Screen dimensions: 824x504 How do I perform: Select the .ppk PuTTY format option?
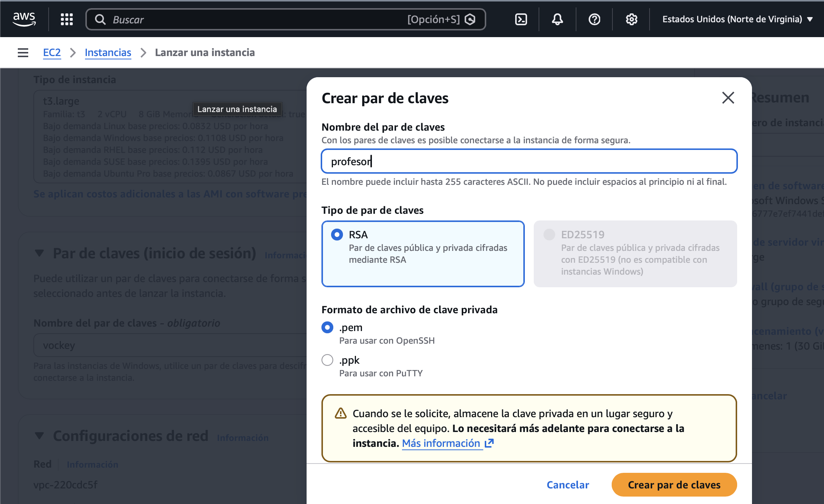click(327, 360)
